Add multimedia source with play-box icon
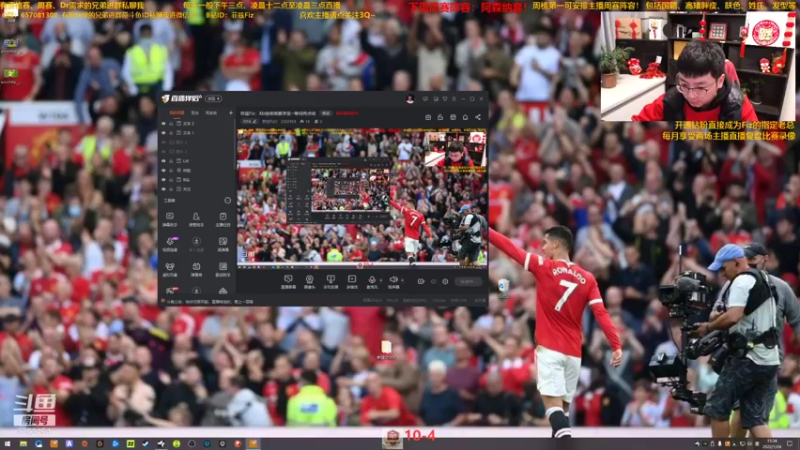Screen dimensions: 800x450 (352, 279)
